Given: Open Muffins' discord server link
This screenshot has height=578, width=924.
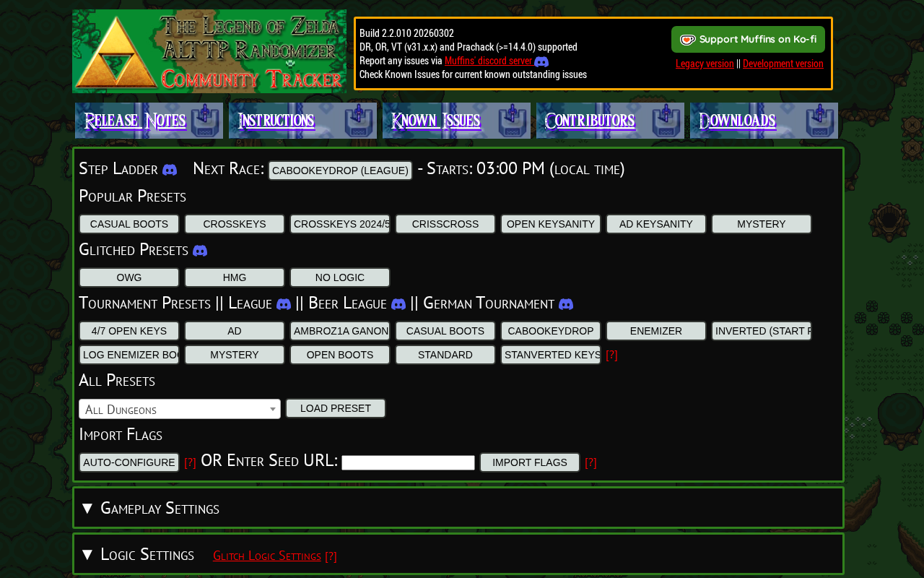Looking at the screenshot, I should (488, 61).
